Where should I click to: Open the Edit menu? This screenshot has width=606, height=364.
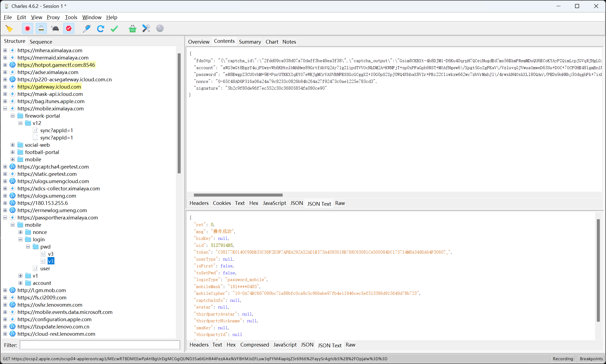point(21,17)
